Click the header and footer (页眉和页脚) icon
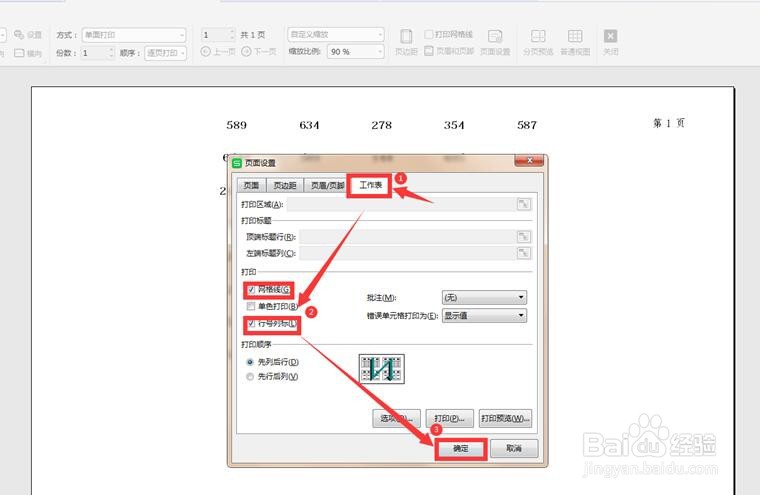This screenshot has height=495, width=760. click(x=429, y=51)
